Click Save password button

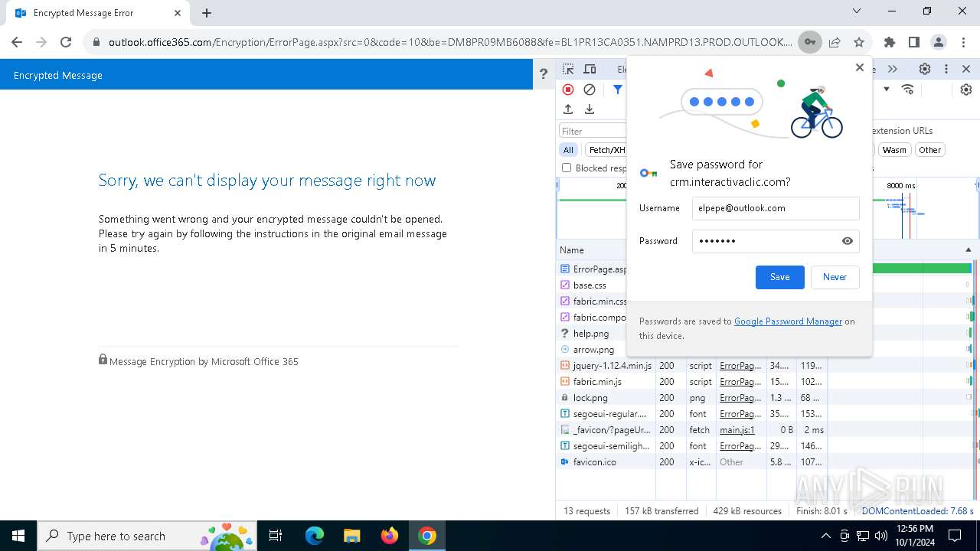pyautogui.click(x=779, y=277)
